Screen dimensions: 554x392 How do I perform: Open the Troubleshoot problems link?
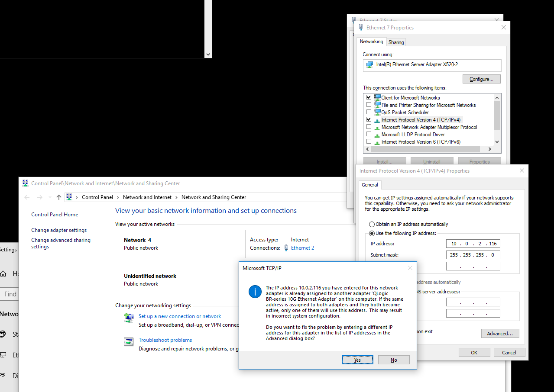click(x=165, y=340)
